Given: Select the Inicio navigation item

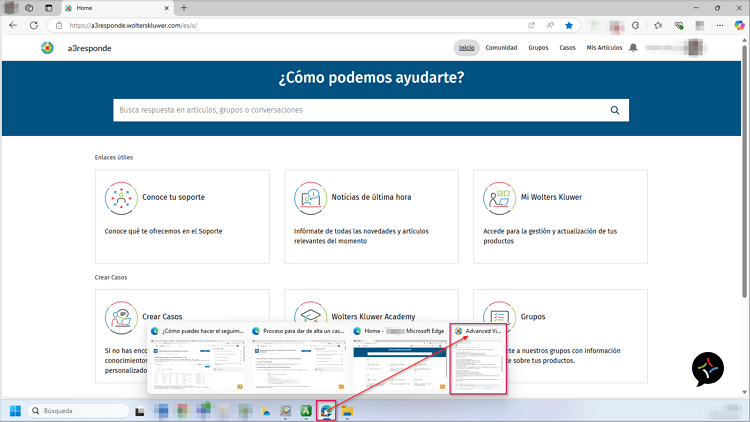Looking at the screenshot, I should tap(466, 47).
